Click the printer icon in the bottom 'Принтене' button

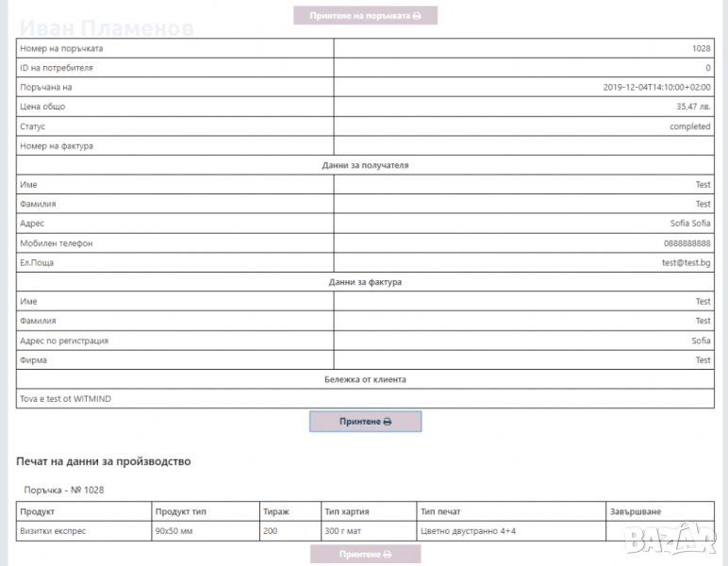click(387, 555)
